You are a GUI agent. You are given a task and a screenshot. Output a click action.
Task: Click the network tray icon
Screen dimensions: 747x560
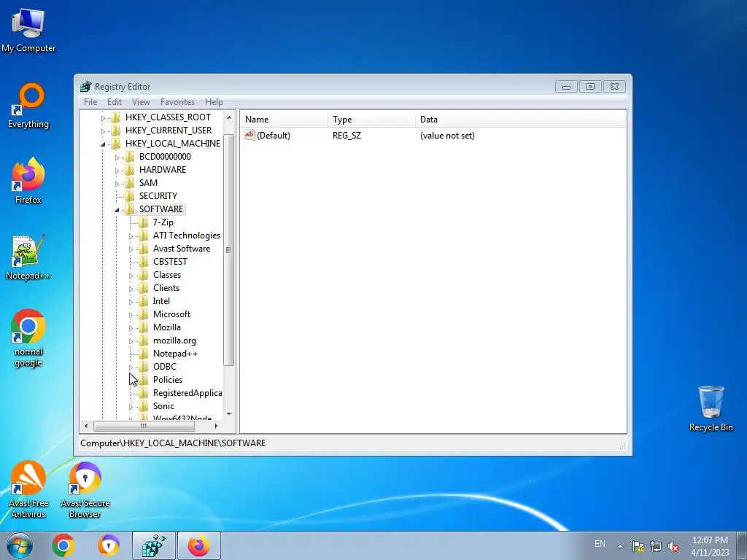(x=656, y=546)
